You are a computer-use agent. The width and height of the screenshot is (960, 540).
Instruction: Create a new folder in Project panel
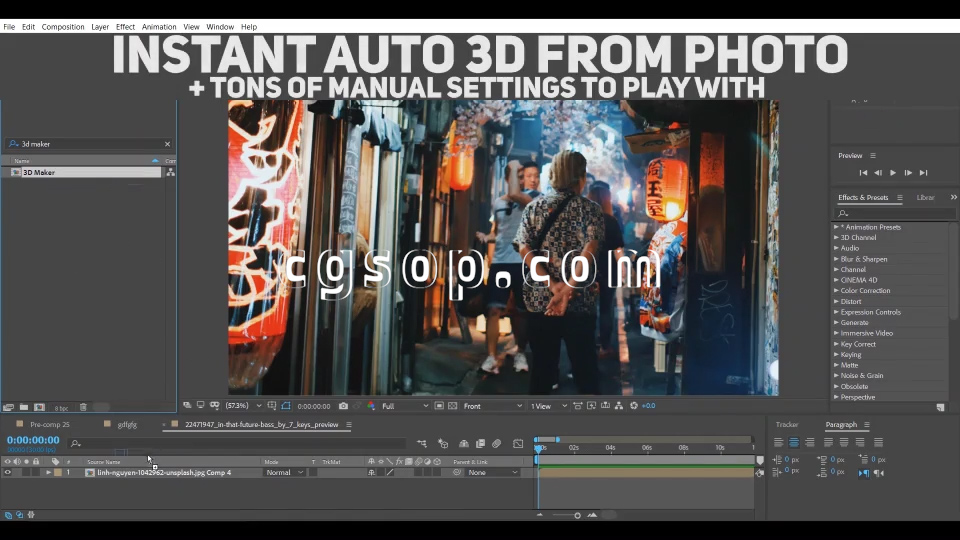click(x=23, y=407)
